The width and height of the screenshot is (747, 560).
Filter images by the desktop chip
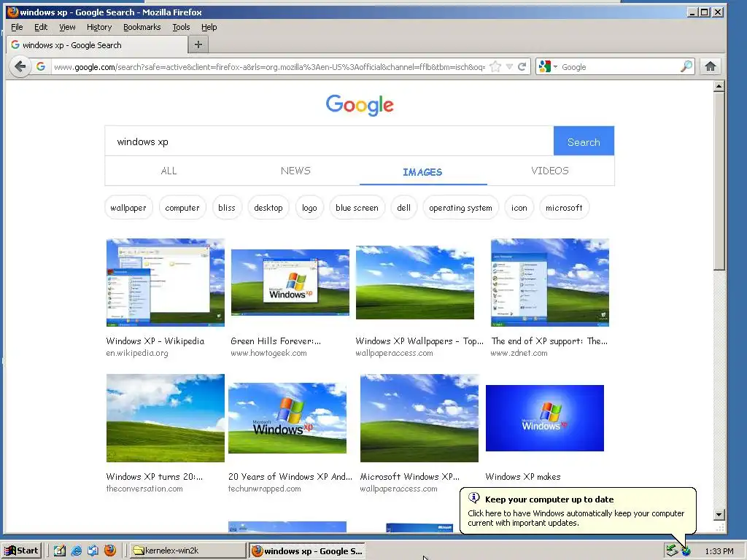click(268, 208)
